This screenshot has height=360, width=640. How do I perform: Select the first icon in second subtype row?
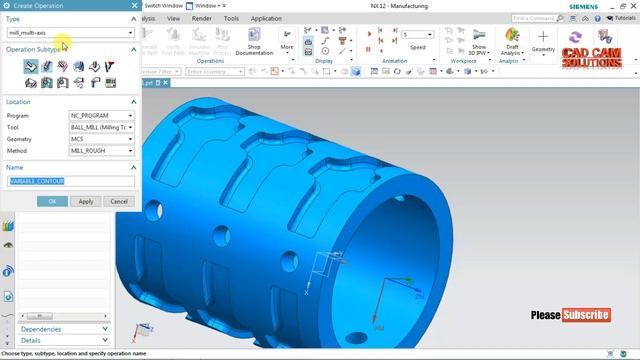click(31, 83)
